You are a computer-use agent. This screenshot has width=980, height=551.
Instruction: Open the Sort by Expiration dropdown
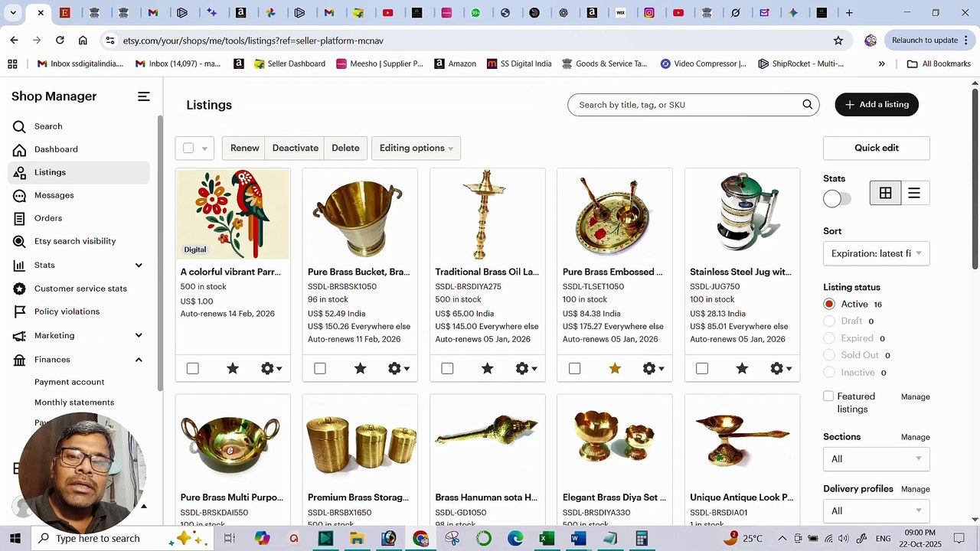(x=877, y=253)
